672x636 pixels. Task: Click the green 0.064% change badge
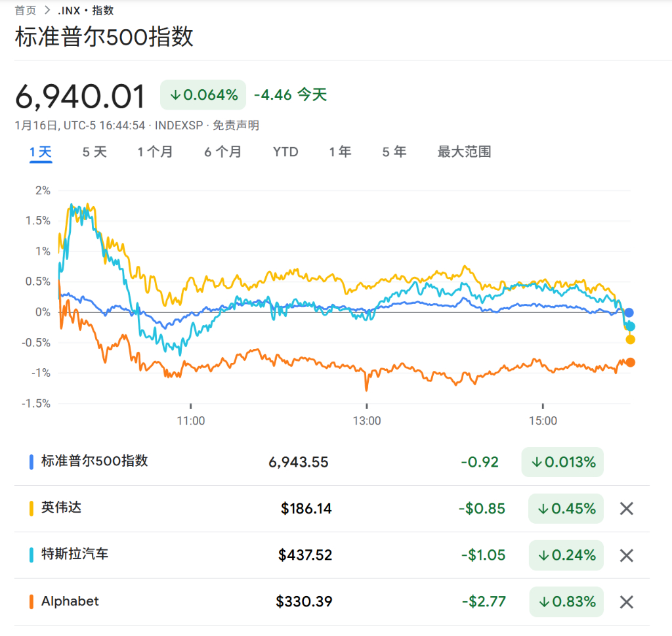pos(203,95)
